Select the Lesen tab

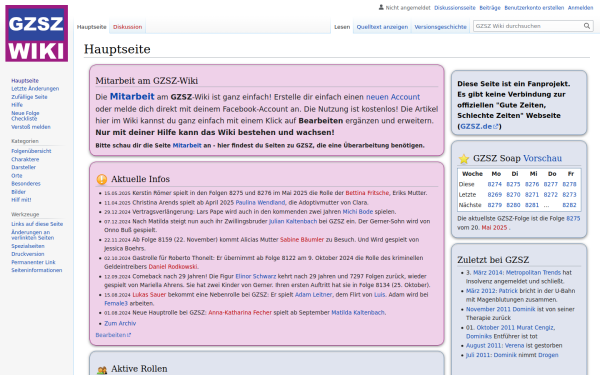(342, 27)
